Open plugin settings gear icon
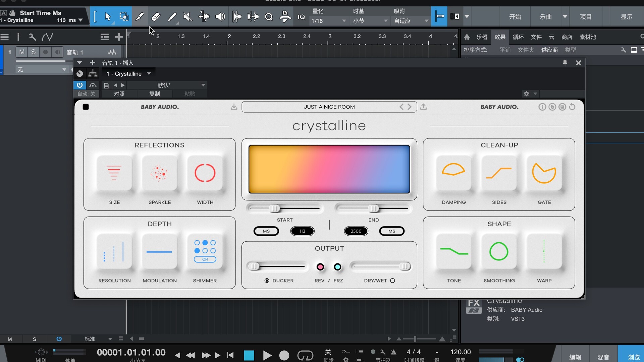The height and width of the screenshot is (362, 644). tap(526, 94)
